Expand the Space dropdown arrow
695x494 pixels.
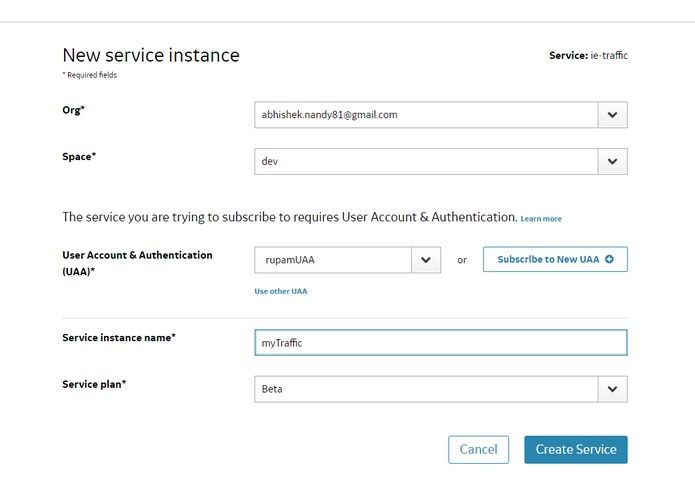(x=613, y=161)
